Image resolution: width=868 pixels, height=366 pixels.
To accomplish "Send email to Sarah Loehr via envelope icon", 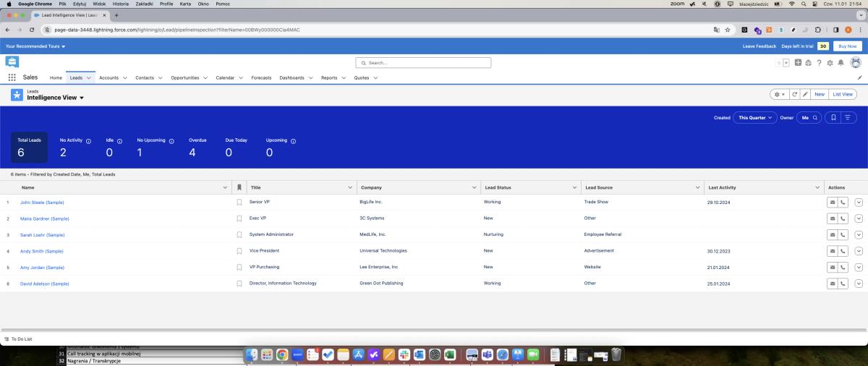I will 833,234.
